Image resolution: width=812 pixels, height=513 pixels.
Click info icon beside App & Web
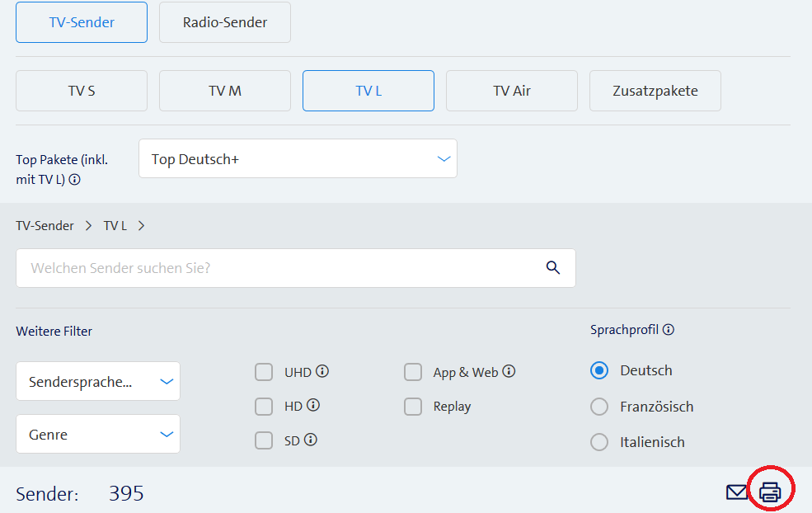509,372
